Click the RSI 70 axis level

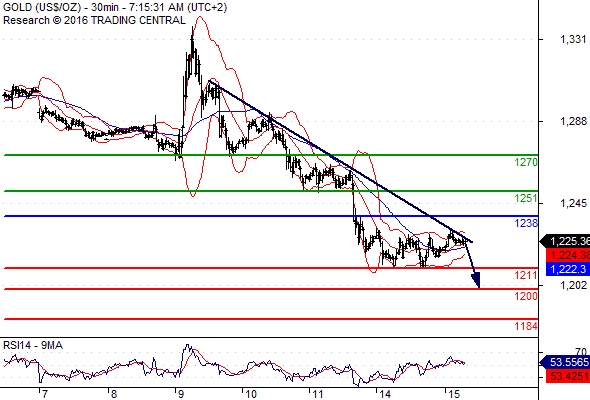tap(581, 352)
